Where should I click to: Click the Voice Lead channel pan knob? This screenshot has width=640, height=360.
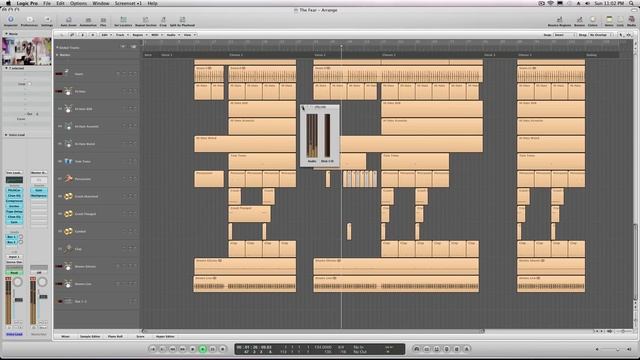[18, 282]
